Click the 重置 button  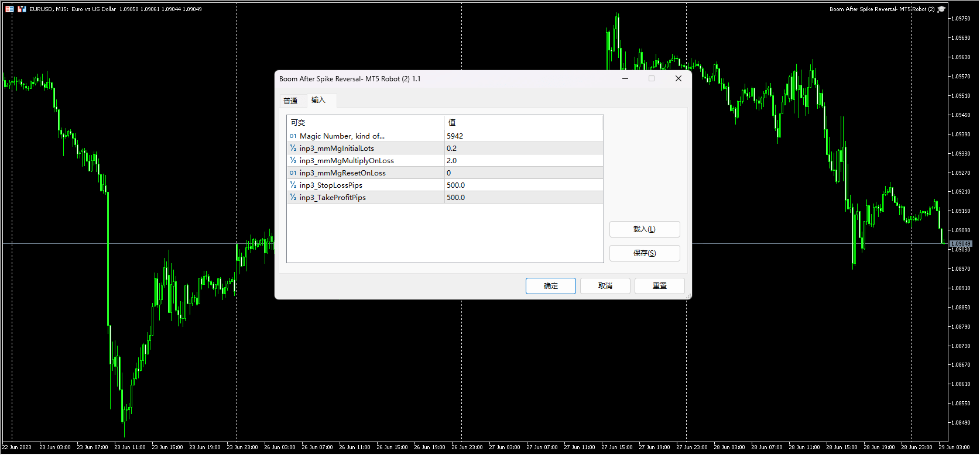pyautogui.click(x=659, y=286)
